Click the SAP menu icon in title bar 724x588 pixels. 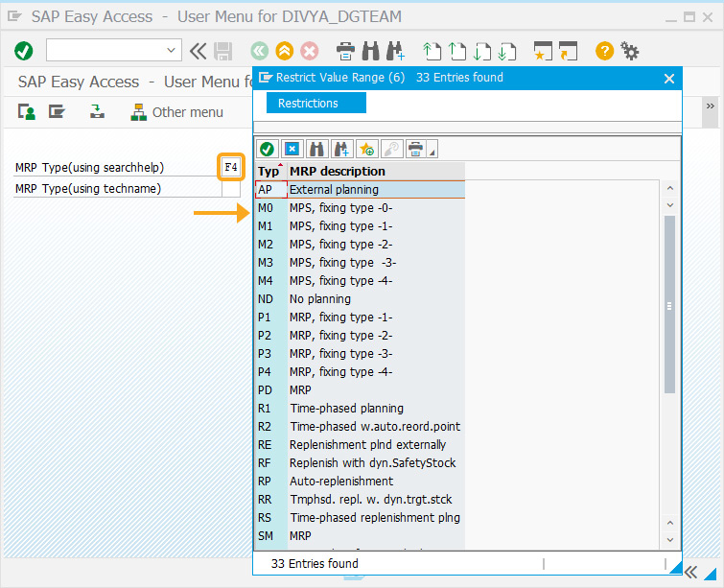pos(14,17)
